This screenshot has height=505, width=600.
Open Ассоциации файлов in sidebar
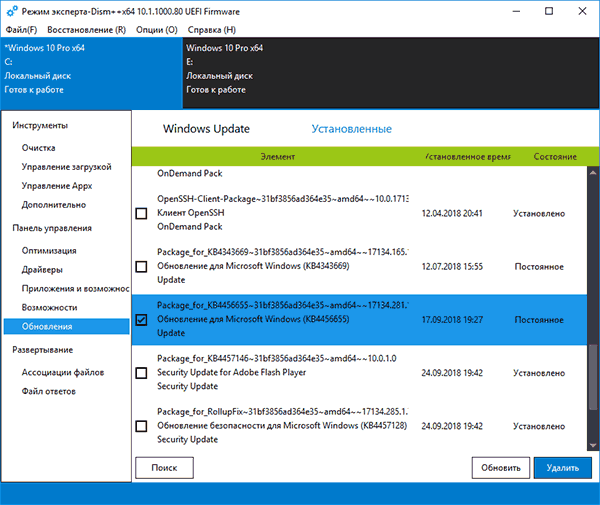click(63, 372)
